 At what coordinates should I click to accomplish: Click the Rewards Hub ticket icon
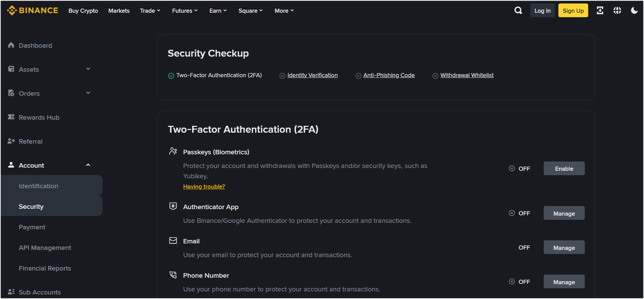pos(11,117)
